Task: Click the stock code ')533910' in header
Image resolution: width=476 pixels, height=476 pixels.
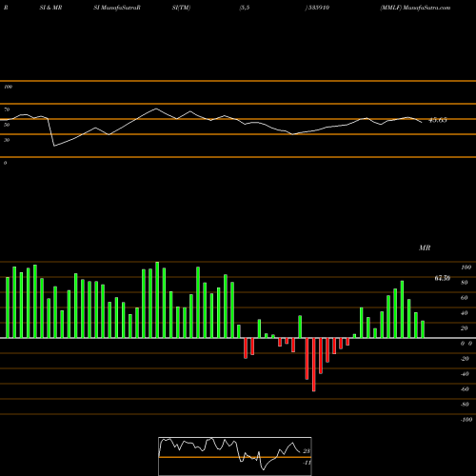Action: click(317, 8)
